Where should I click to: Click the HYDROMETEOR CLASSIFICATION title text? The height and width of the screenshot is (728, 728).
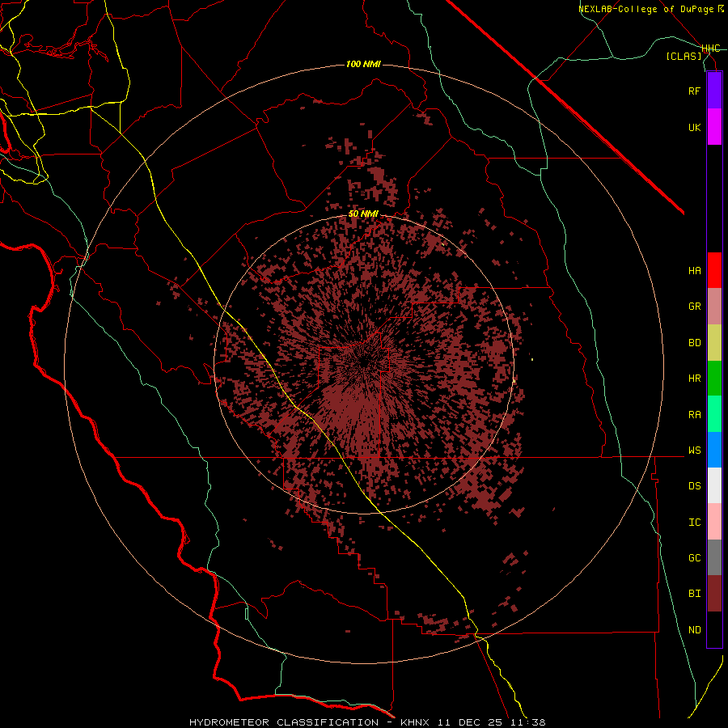tap(284, 722)
